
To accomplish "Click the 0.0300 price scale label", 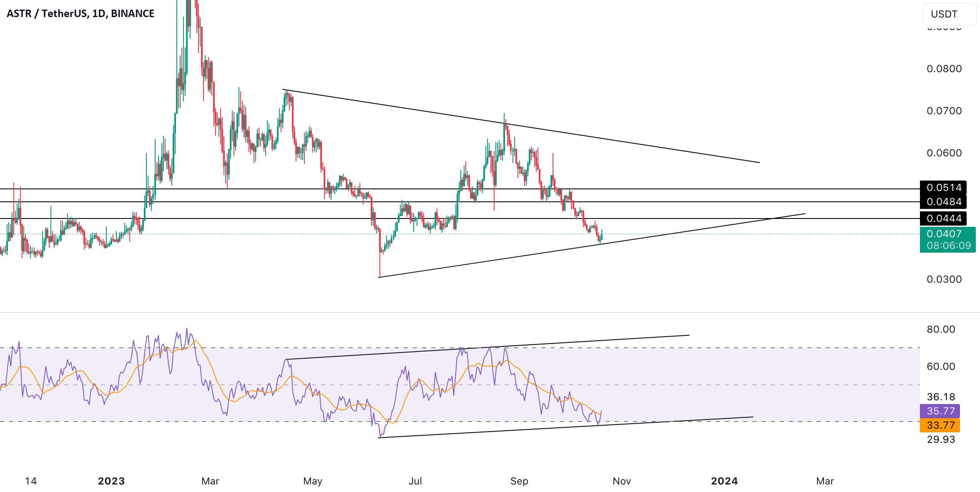I will coord(944,279).
